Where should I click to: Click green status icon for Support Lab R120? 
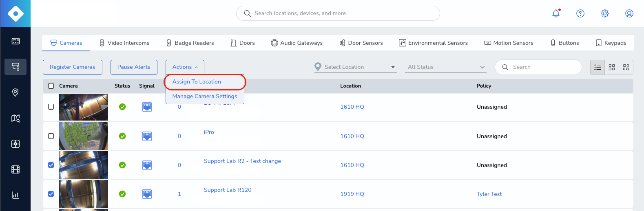[x=122, y=194]
